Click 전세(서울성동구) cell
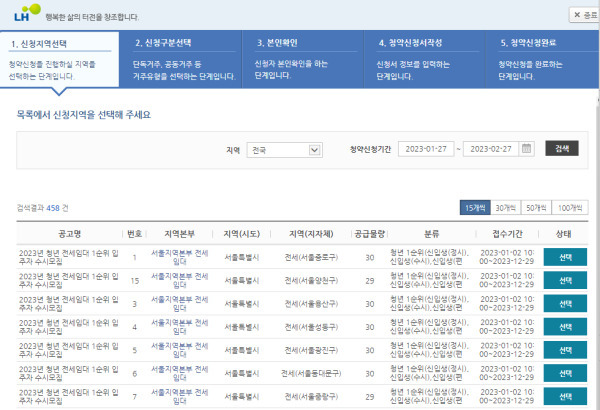The height and width of the screenshot is (410, 600). [311, 327]
